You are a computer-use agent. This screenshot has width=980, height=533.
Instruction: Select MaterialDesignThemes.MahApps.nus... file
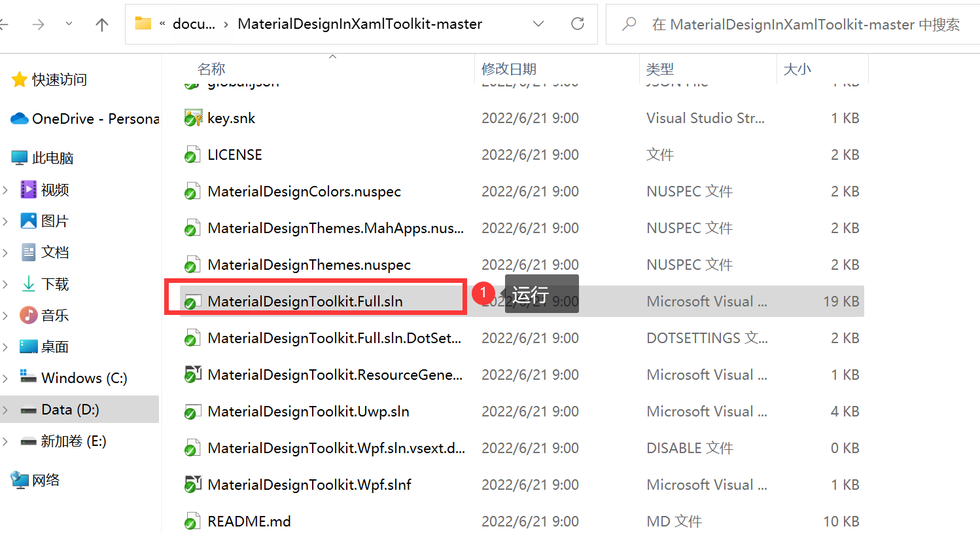(x=336, y=229)
